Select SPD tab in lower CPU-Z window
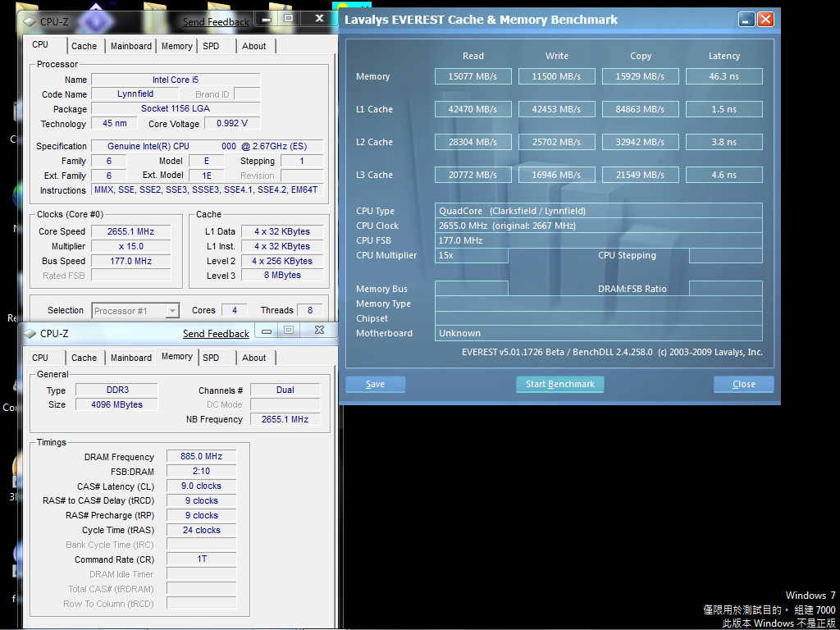Screen dimensions: 840x630 211,358
